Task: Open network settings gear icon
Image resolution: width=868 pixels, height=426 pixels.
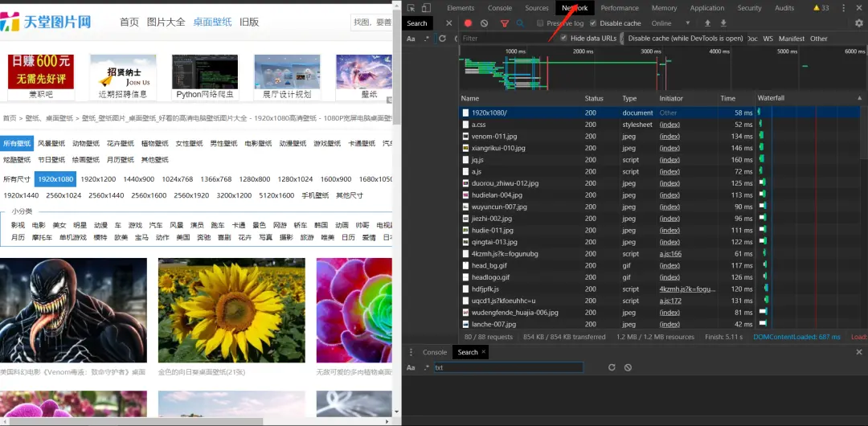Action: (x=859, y=23)
